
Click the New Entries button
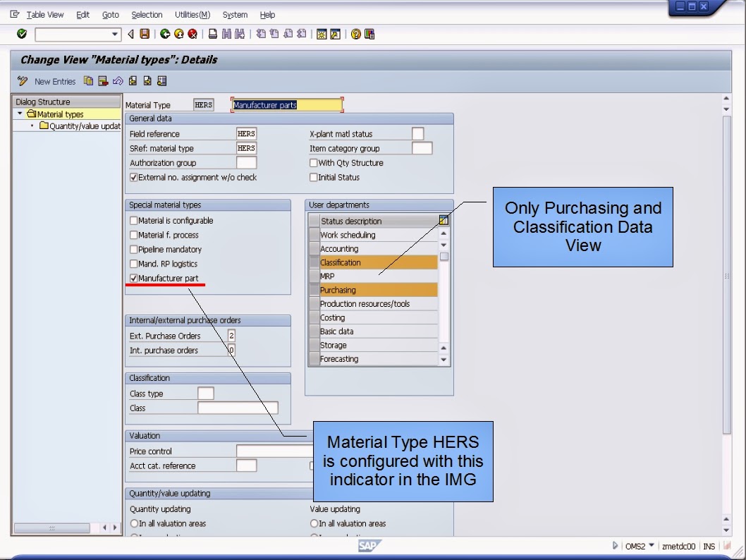55,81
